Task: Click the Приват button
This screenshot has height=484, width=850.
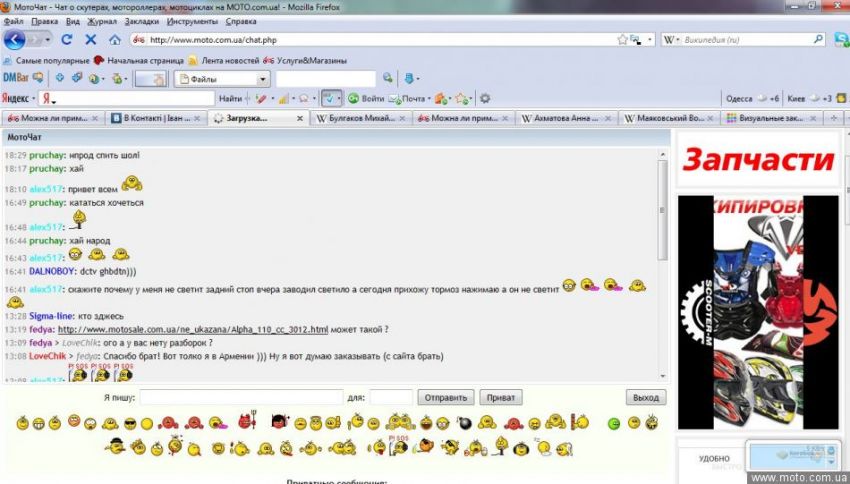Action: pos(500,397)
